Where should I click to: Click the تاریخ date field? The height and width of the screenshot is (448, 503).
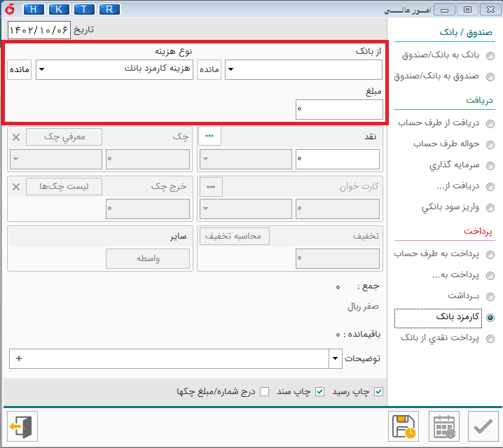click(x=40, y=31)
